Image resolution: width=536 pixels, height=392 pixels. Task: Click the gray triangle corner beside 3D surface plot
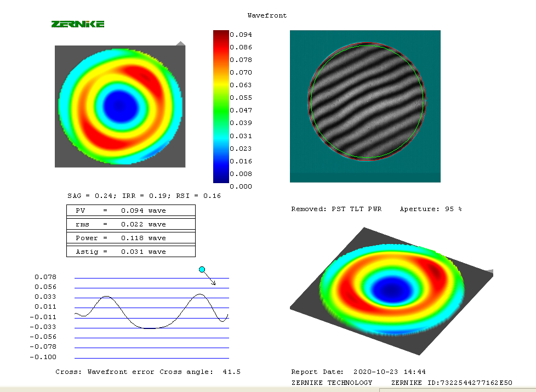tap(489, 271)
